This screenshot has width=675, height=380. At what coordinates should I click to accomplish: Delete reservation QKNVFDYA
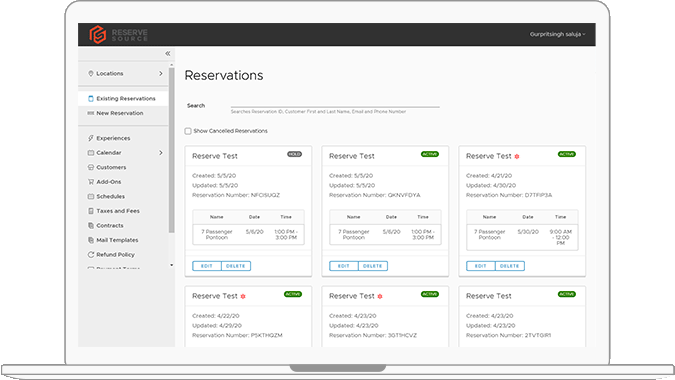(x=373, y=266)
